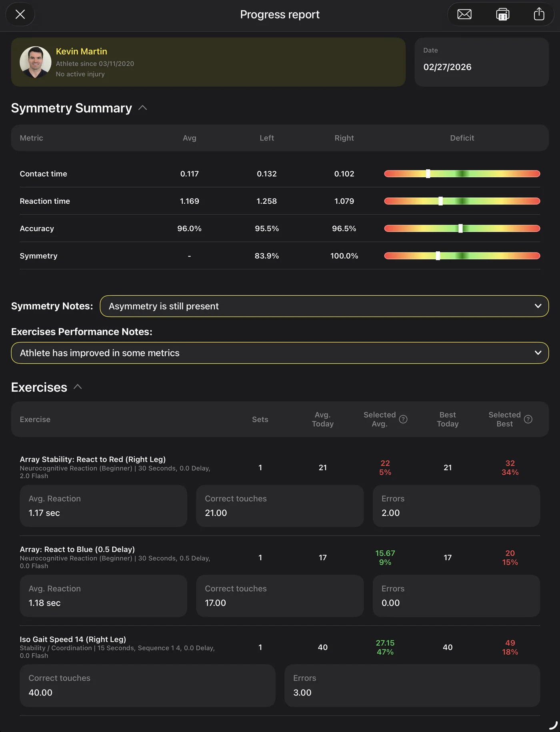This screenshot has height=732, width=560.
Task: Select the Correct touches 40.00 card
Action: point(148,686)
